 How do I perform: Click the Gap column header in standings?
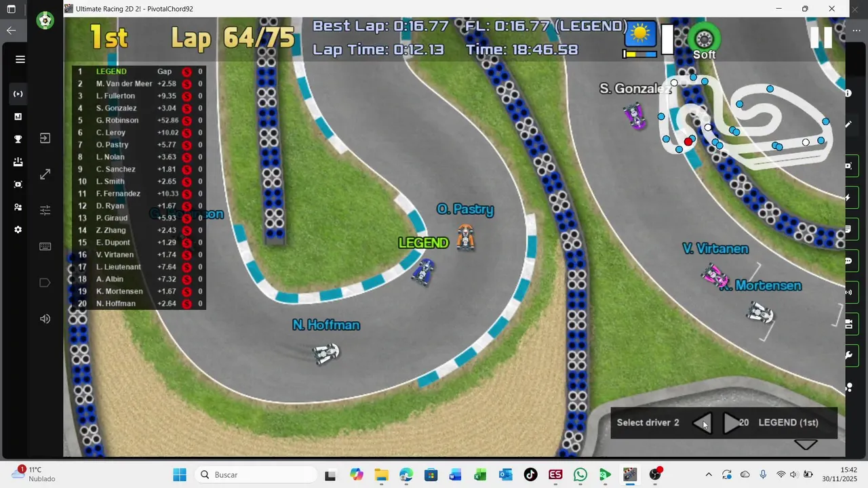164,71
